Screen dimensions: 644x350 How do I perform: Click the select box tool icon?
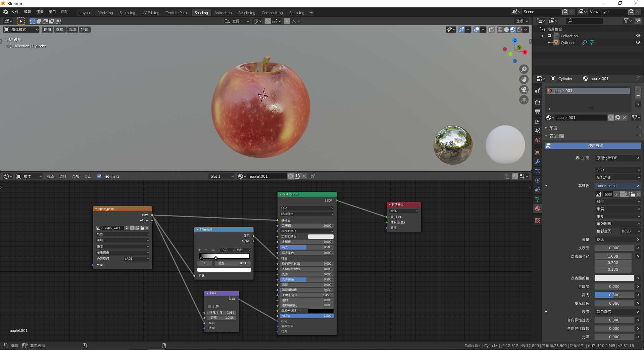click(x=21, y=21)
